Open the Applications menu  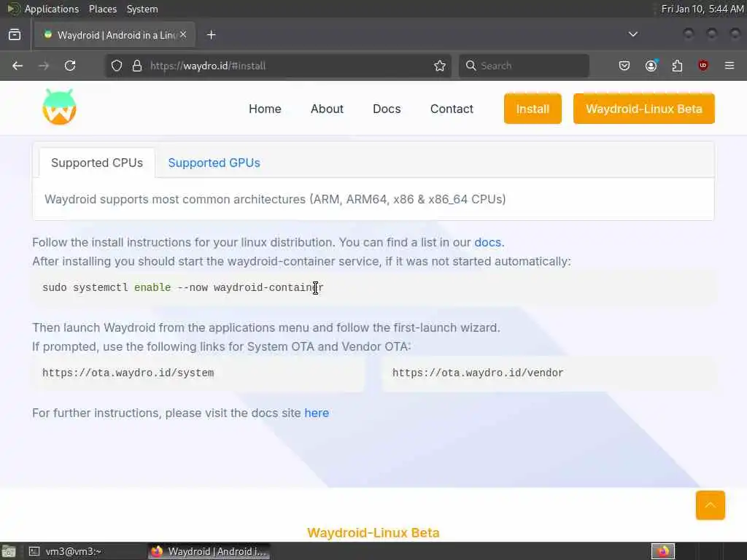[52, 9]
